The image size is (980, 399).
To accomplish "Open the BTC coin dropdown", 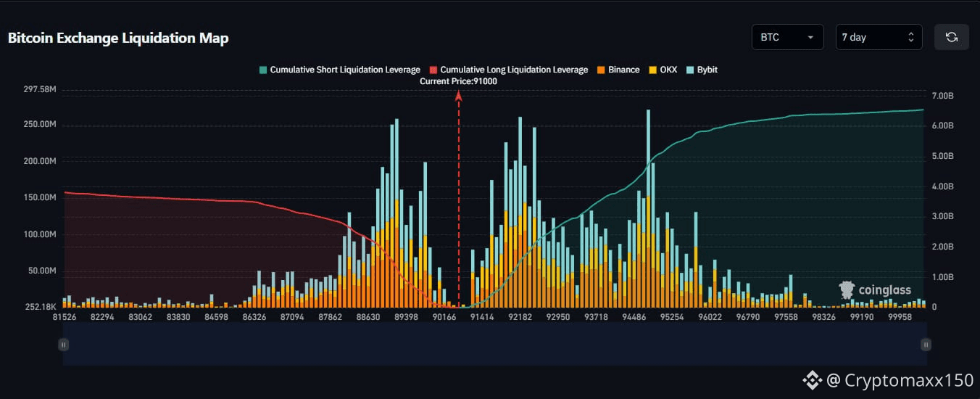I will pos(787,37).
